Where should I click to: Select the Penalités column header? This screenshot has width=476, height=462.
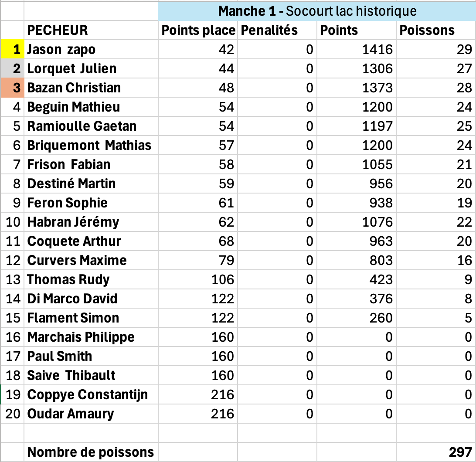click(x=269, y=30)
